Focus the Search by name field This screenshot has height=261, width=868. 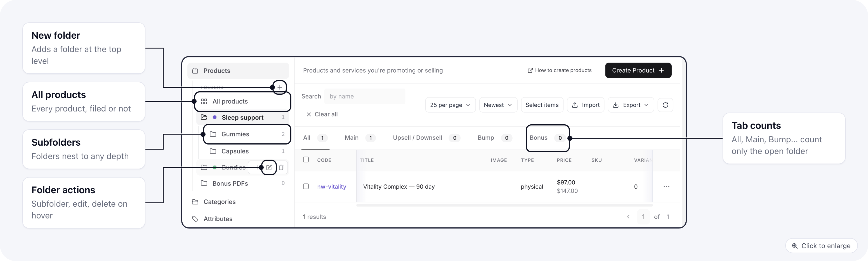point(365,96)
